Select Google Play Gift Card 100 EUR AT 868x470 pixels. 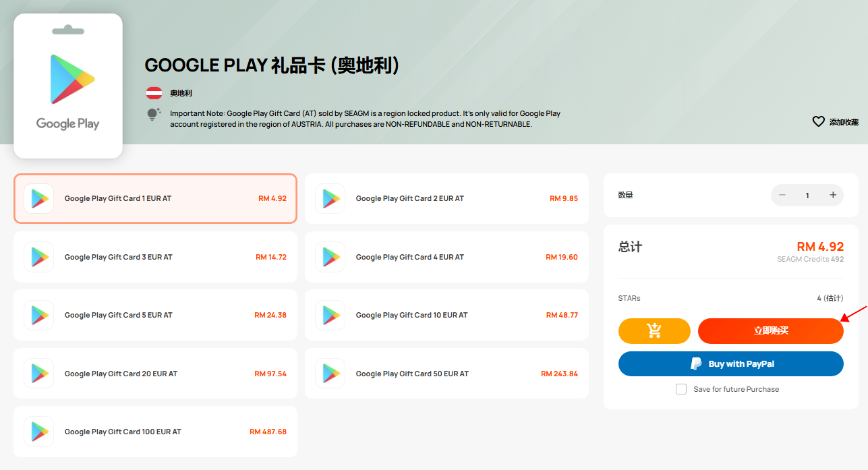click(x=155, y=432)
